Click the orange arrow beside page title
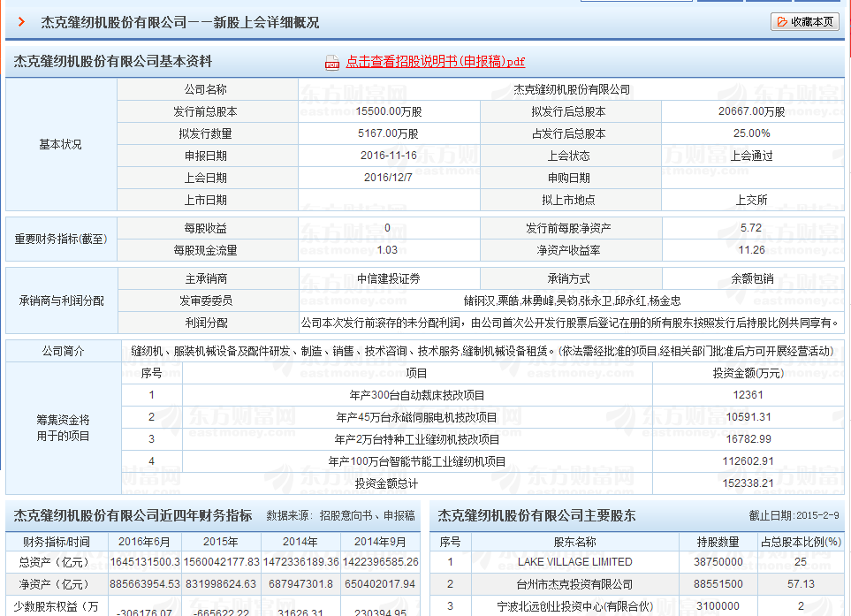The image size is (851, 616). point(21,22)
